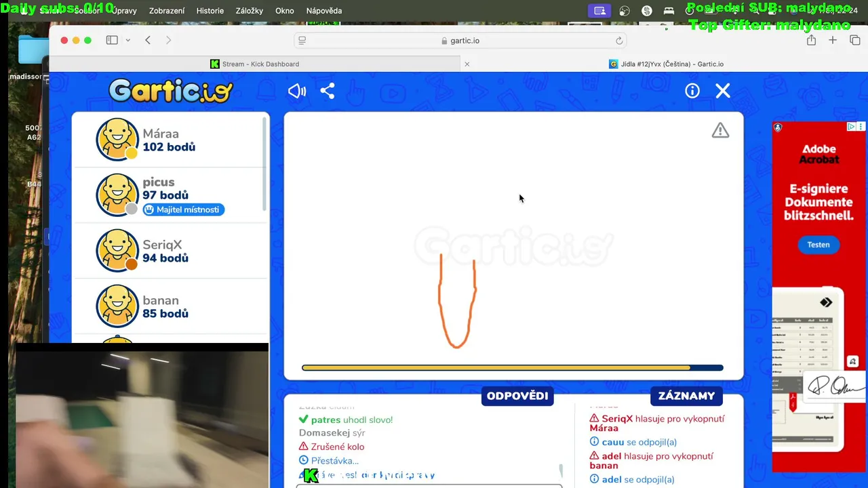Click the Domasekej sýr answer
This screenshot has height=488, width=868.
pyautogui.click(x=332, y=432)
